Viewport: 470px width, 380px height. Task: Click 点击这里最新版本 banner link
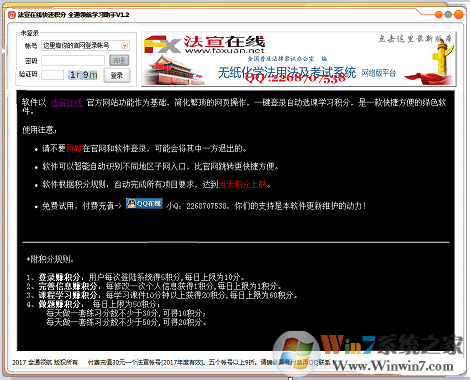click(415, 39)
